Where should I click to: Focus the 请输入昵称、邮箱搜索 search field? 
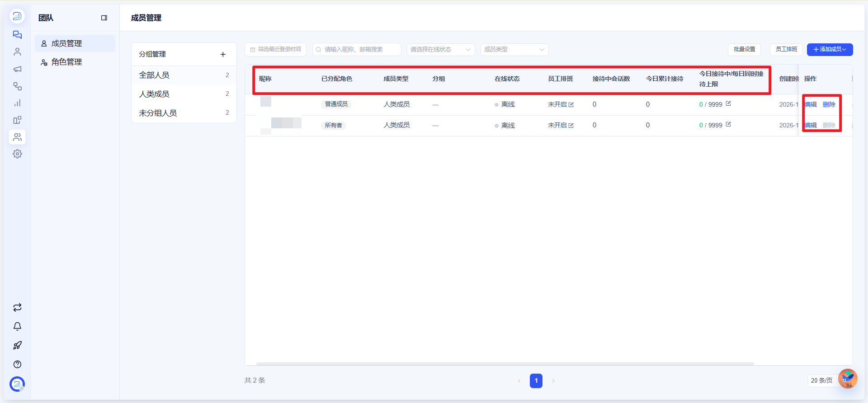coord(357,50)
